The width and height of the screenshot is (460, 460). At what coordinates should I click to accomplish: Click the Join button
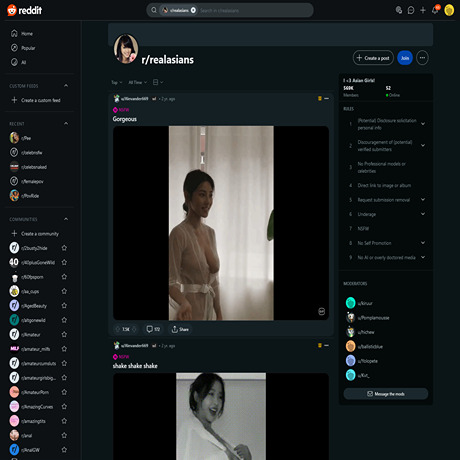(x=405, y=58)
